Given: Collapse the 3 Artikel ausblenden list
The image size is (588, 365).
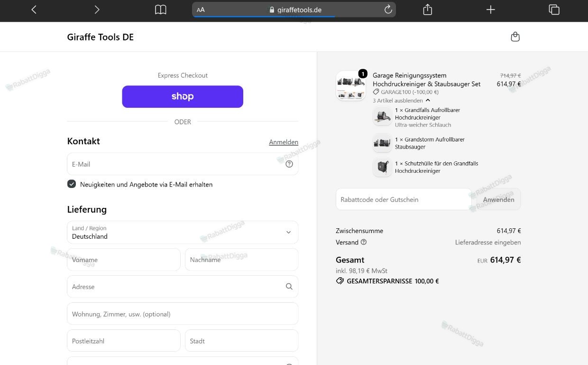Looking at the screenshot, I should 402,101.
